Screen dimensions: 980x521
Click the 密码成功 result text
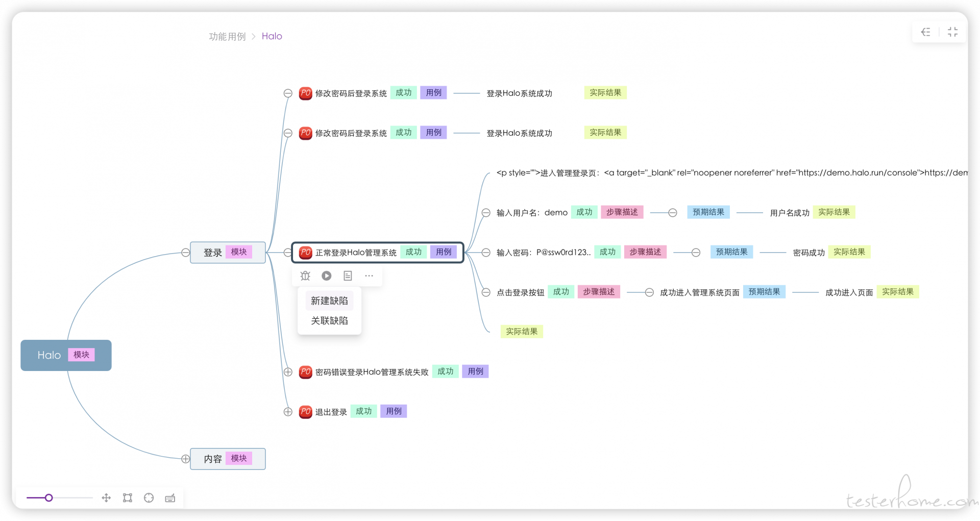coord(808,253)
